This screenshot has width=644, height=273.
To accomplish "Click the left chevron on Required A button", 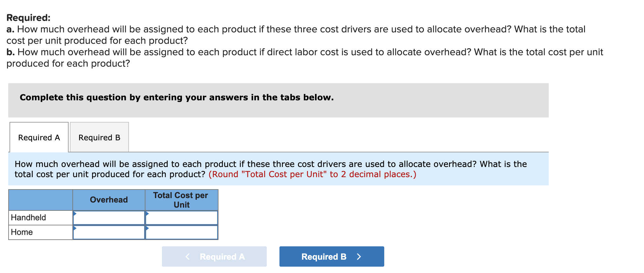I will pos(187,256).
